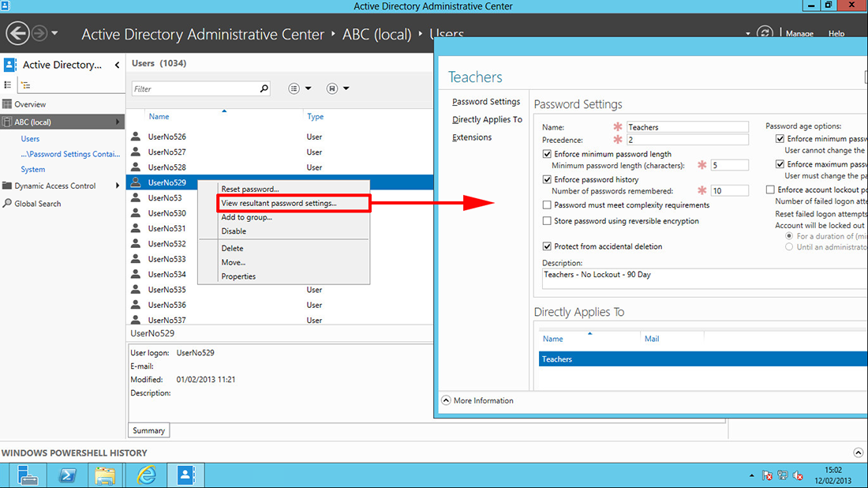This screenshot has width=868, height=488.
Task: Collapse the Active Directory navigation pane
Action: 118,65
